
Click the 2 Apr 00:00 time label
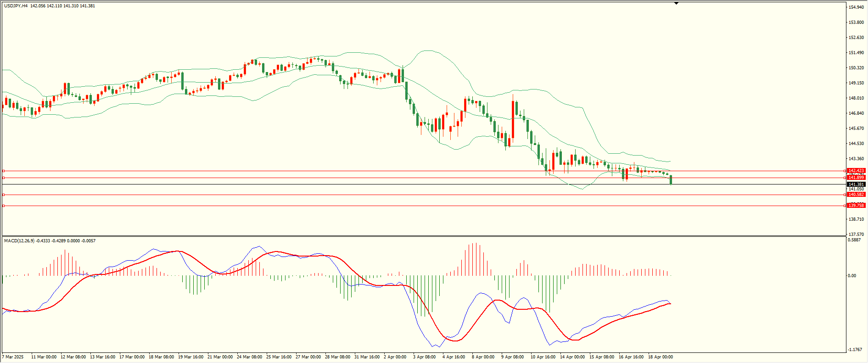click(x=395, y=357)
